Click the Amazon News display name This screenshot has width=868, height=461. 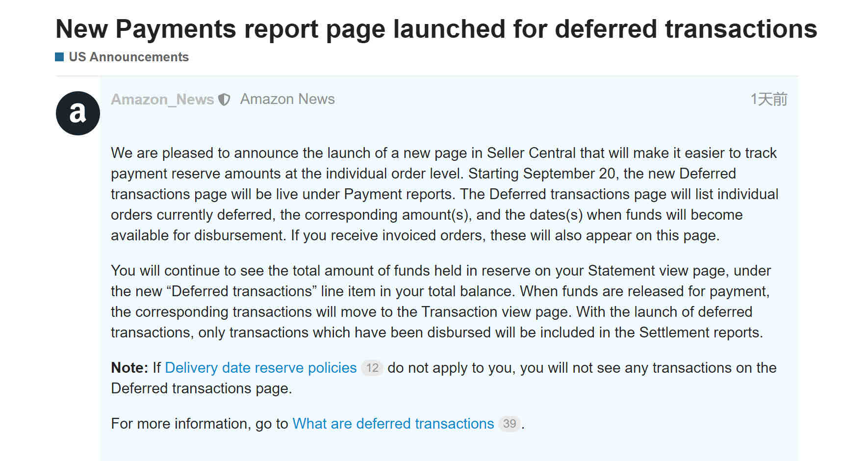[287, 99]
